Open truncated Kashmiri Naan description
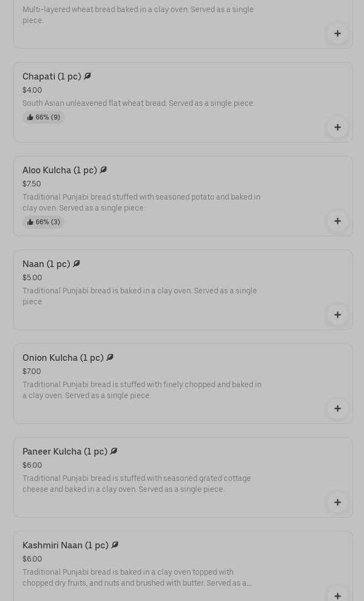 pos(137,577)
